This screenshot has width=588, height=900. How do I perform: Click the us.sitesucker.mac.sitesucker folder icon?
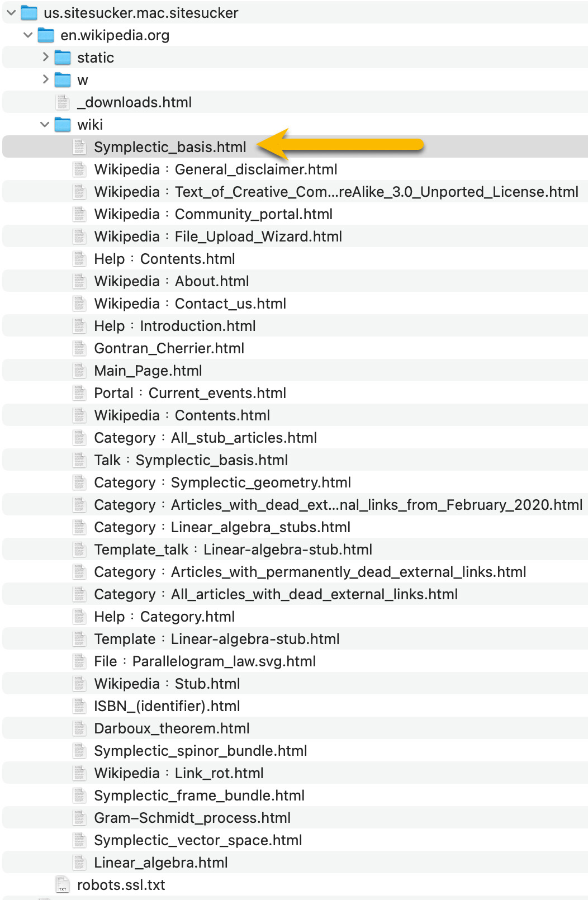[29, 12]
